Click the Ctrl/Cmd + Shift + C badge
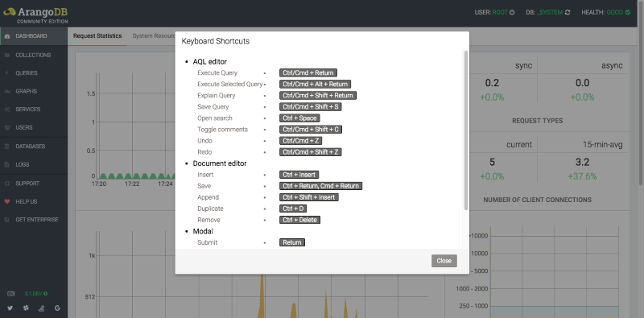 (x=311, y=130)
